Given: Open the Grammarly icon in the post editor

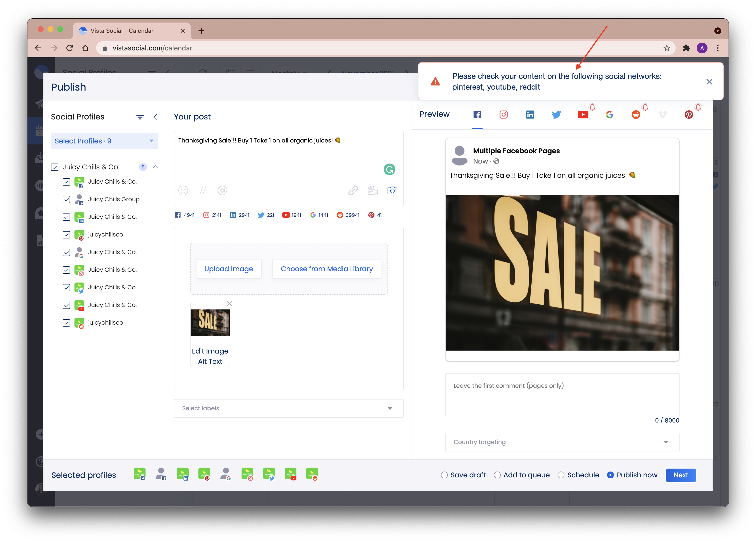Looking at the screenshot, I should coord(389,170).
